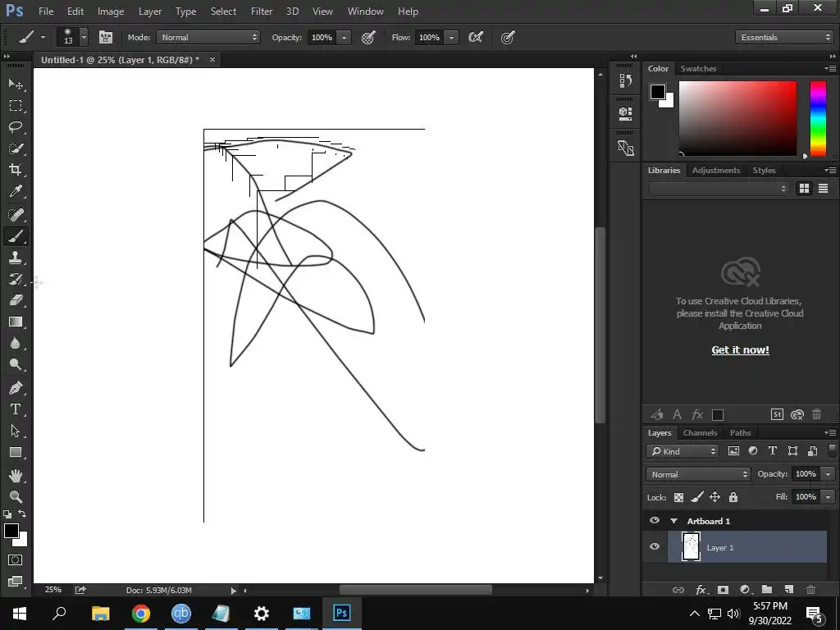Image resolution: width=840 pixels, height=630 pixels.
Task: Select the Crop tool
Action: [16, 170]
